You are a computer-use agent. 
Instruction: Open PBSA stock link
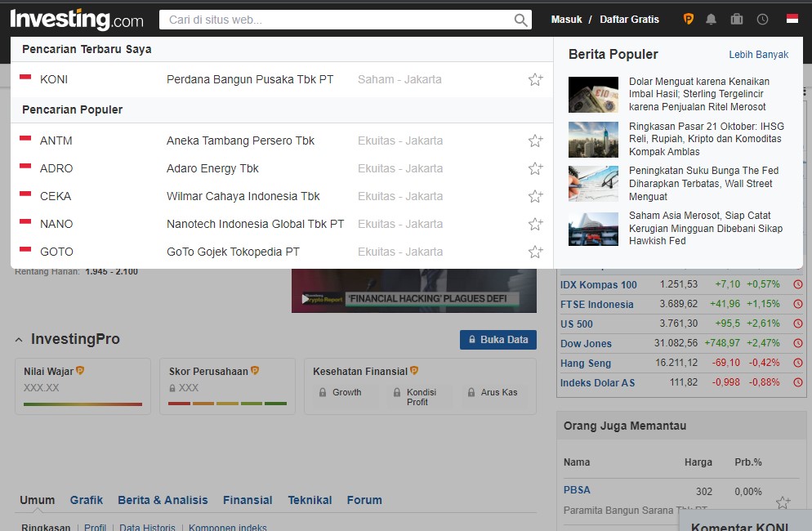pyautogui.click(x=577, y=489)
